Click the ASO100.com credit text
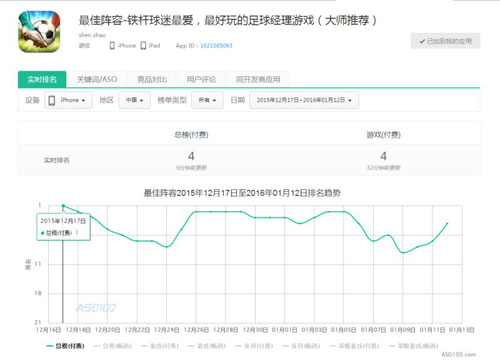This screenshot has width=500, height=361. pyautogui.click(x=459, y=354)
